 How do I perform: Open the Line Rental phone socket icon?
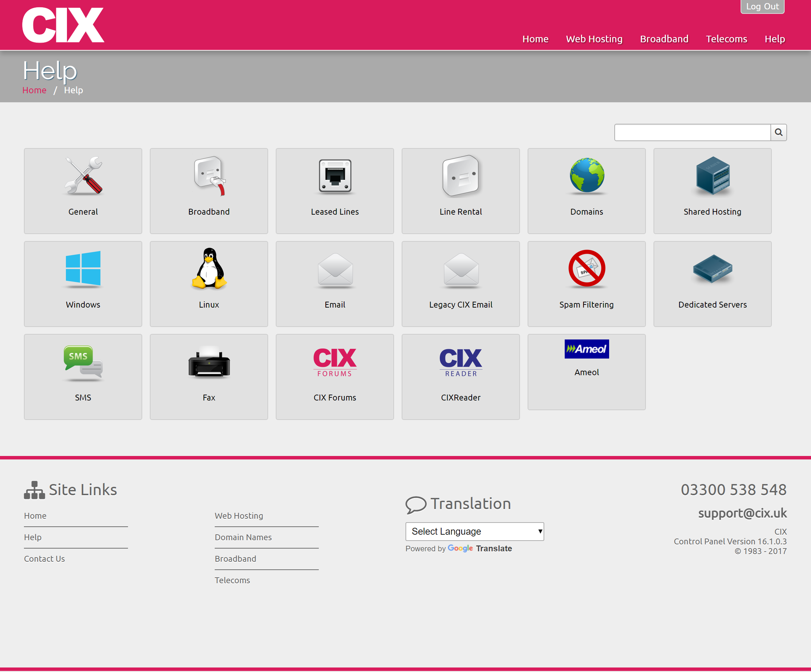coord(461,175)
